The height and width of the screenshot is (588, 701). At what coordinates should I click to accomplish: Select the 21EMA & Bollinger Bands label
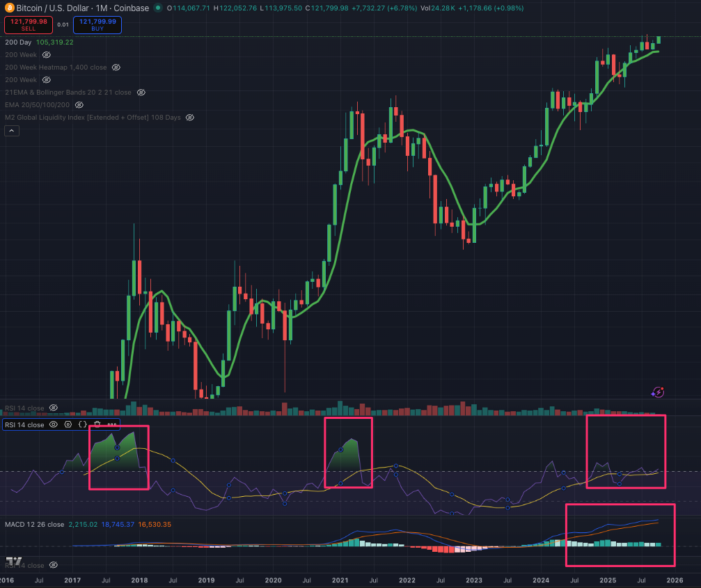(68, 92)
